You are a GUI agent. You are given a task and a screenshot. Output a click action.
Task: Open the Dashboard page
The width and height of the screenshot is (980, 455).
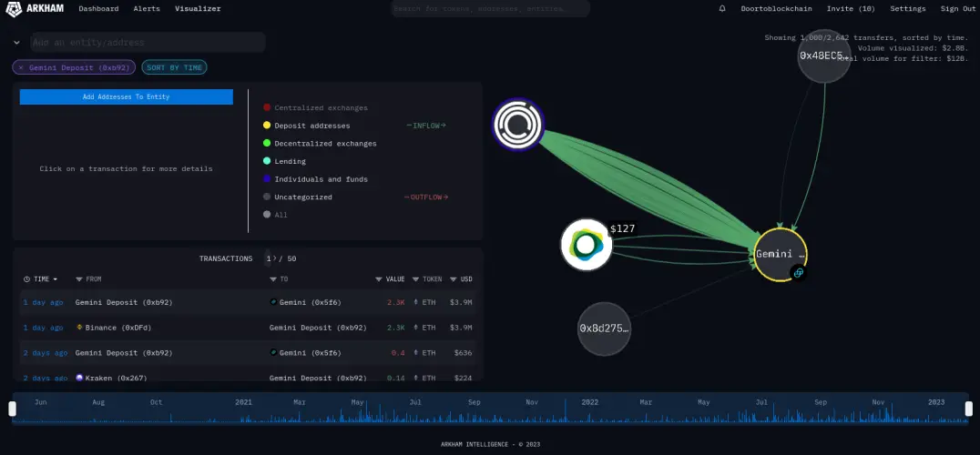click(x=98, y=9)
